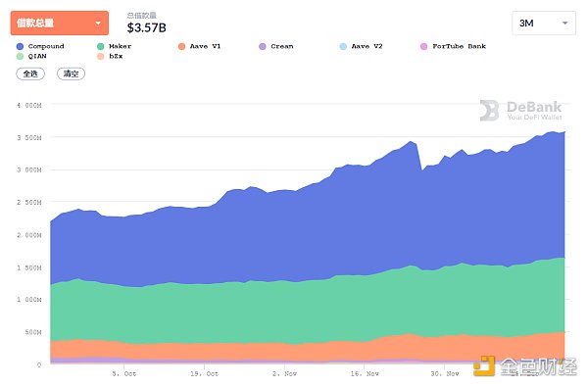Screen dimensions: 588x387
Task: Click the Aave V1 orange legend dot
Action: [181, 46]
